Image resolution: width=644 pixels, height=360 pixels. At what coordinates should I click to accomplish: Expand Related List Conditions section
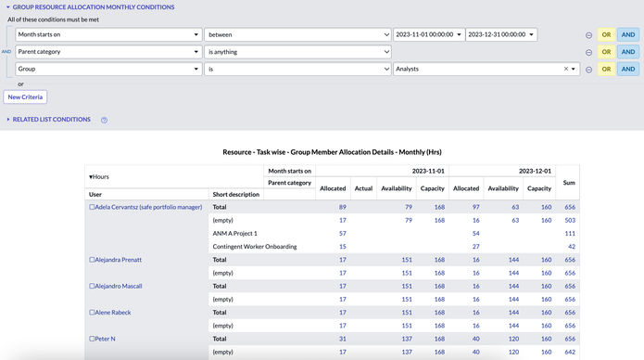coord(7,120)
